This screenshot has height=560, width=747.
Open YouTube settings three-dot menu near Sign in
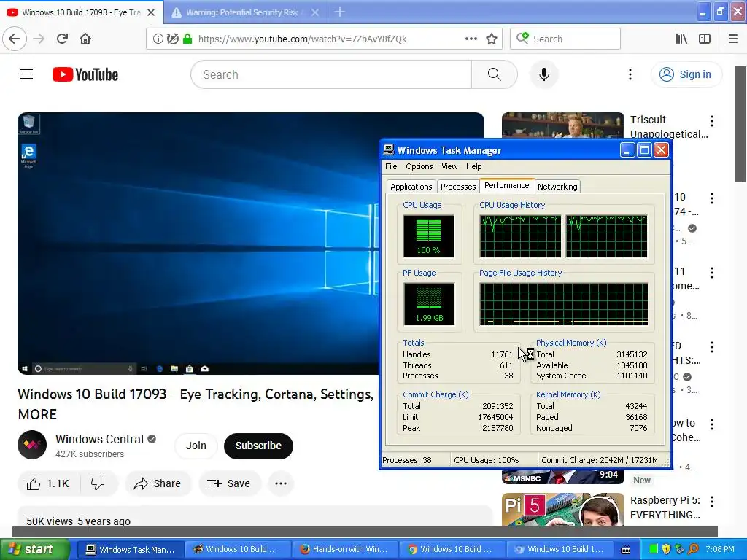pyautogui.click(x=630, y=74)
